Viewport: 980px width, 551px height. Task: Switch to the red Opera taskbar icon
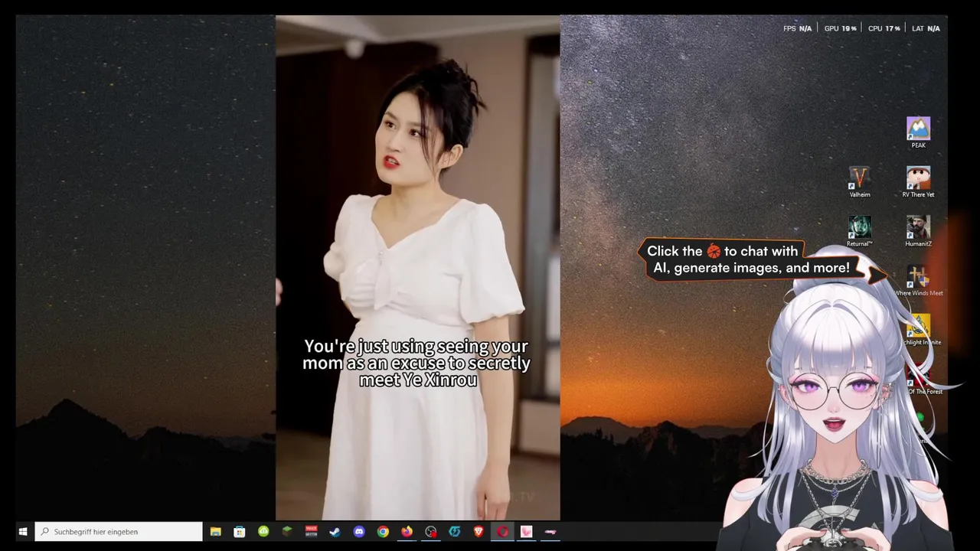(502, 532)
